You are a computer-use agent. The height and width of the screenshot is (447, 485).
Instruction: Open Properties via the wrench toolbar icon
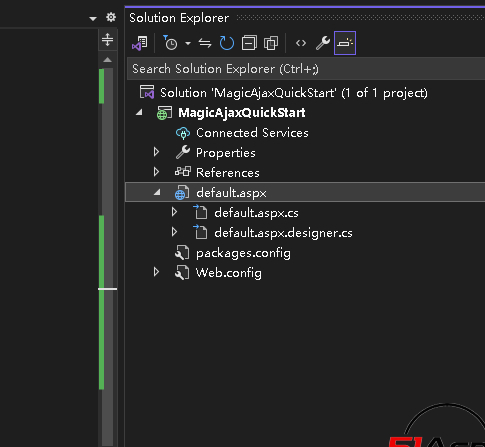pyautogui.click(x=323, y=43)
